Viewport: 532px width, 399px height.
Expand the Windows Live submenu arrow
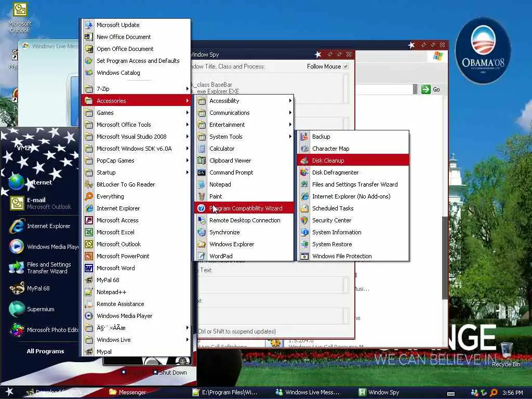click(x=187, y=339)
